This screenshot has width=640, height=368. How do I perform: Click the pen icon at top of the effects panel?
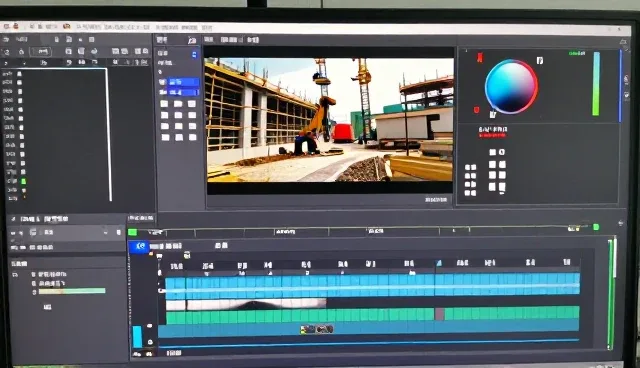[x=192, y=40]
